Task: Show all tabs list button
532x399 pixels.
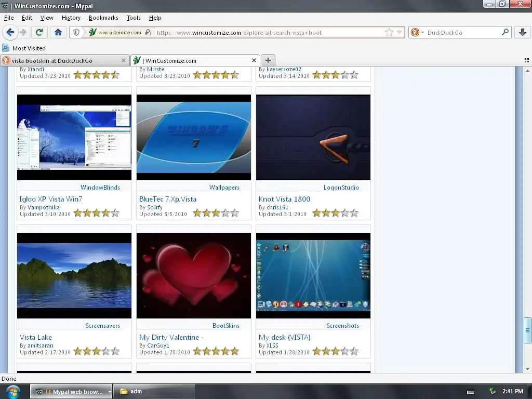Action: [x=527, y=60]
